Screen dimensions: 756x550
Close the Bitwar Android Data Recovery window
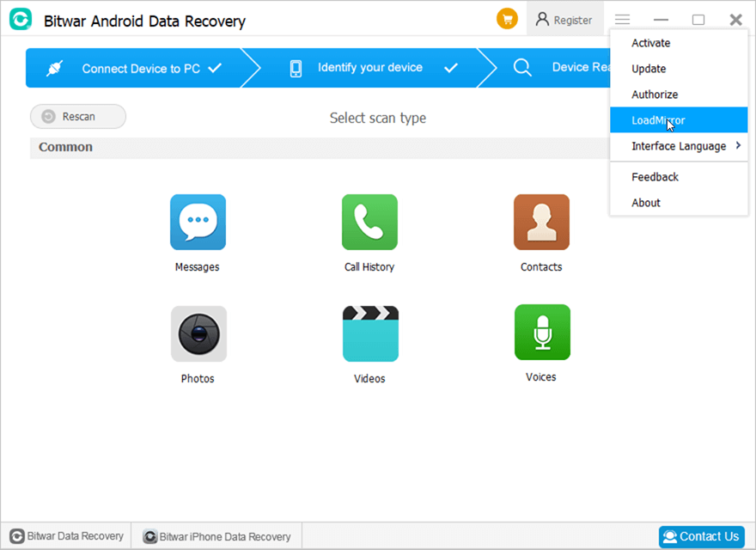735,20
